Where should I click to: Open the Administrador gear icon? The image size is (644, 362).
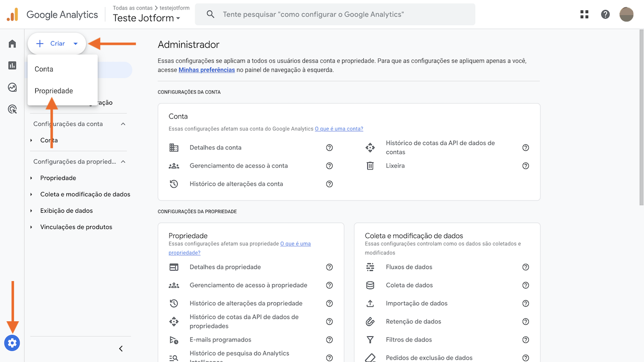tap(12, 343)
